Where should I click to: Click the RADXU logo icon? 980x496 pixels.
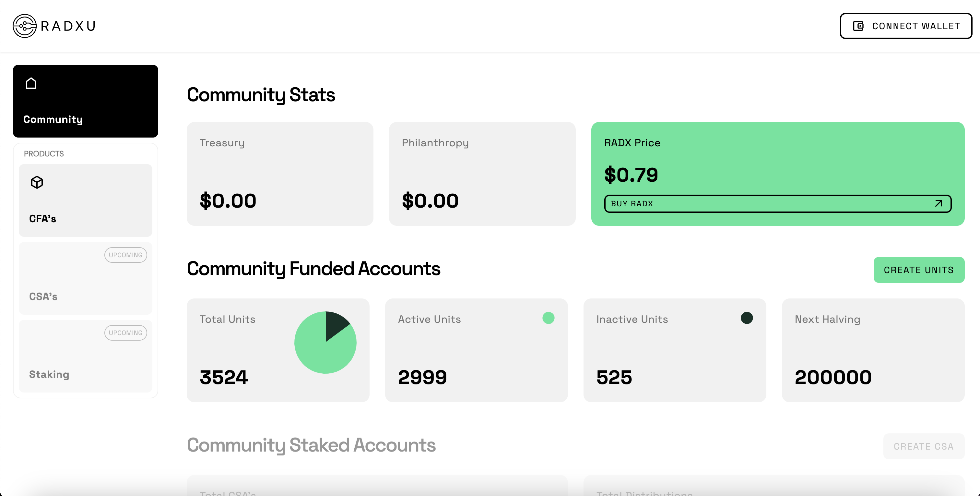(x=24, y=26)
